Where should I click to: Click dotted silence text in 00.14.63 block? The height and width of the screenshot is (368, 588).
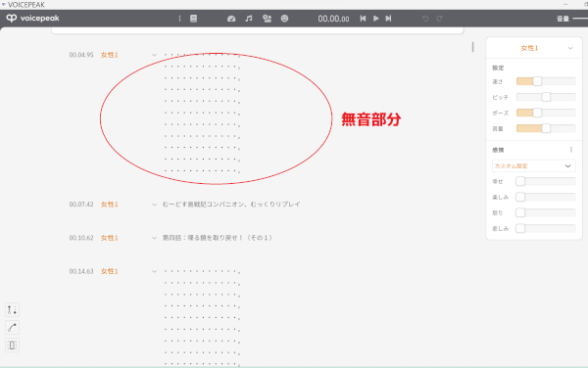tap(202, 317)
